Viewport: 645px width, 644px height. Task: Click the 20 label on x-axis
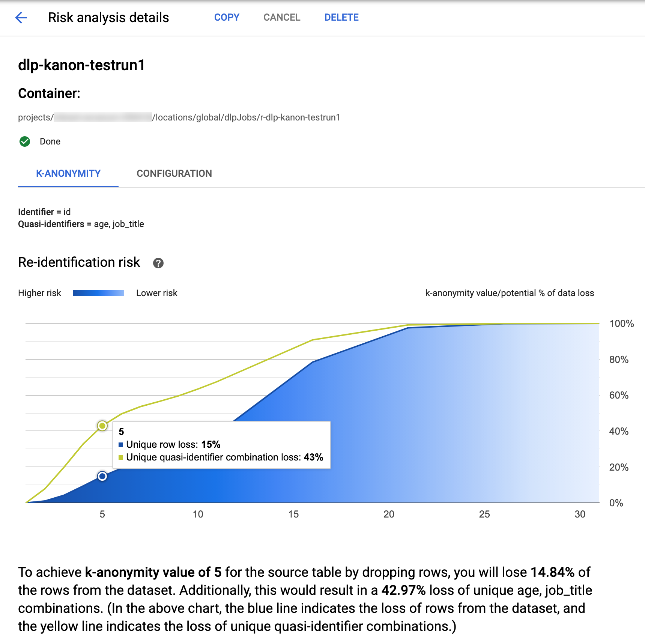tap(389, 514)
